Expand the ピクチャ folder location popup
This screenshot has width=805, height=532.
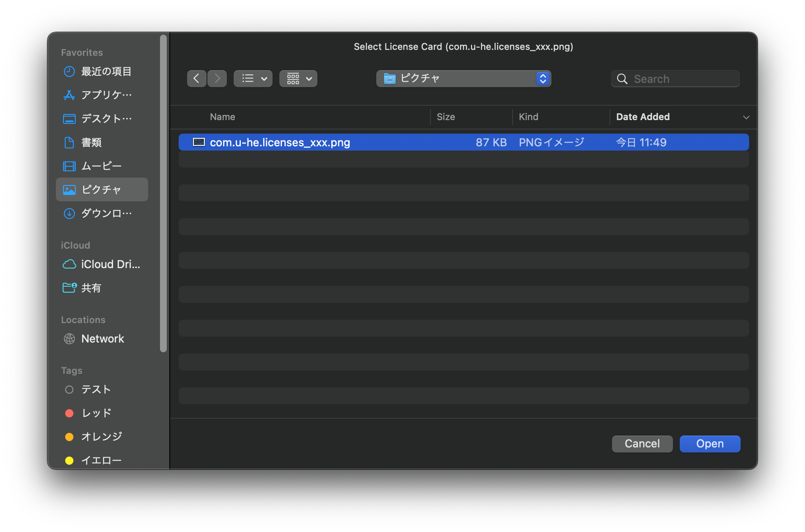pos(463,79)
